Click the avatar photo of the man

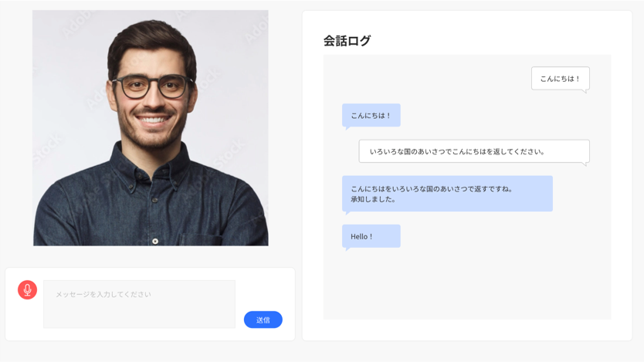tap(151, 128)
